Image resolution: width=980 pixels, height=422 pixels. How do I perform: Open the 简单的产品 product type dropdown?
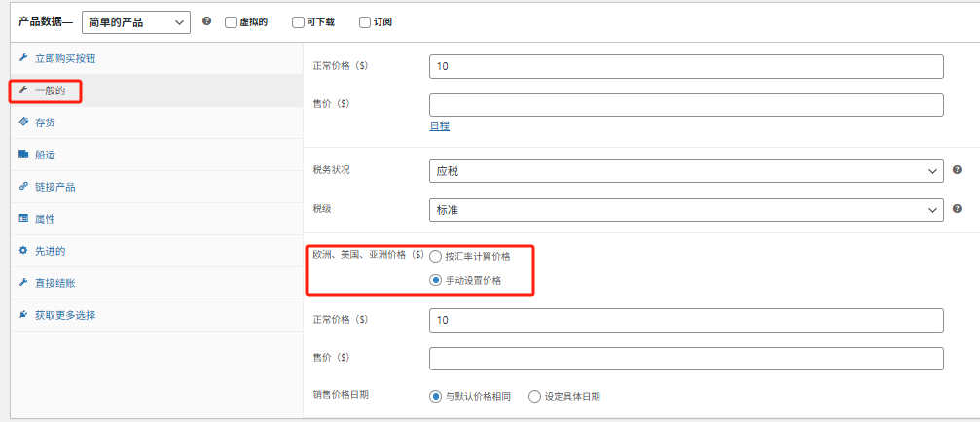(x=136, y=22)
